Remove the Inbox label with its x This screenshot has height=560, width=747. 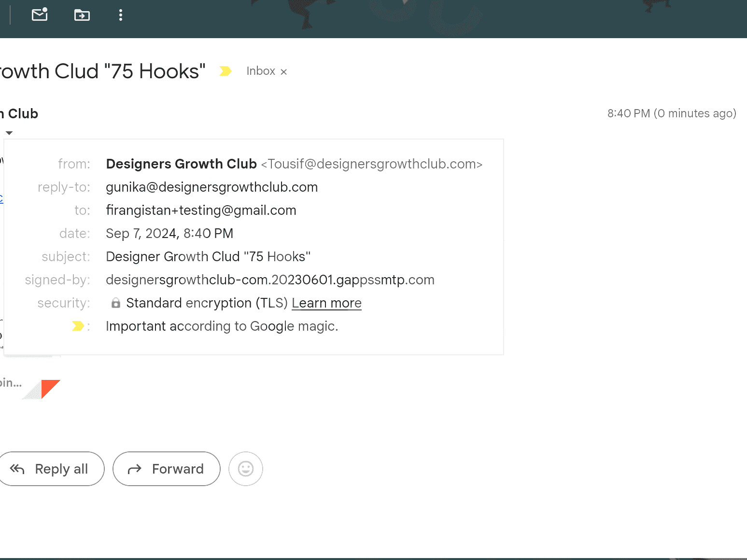[284, 72]
